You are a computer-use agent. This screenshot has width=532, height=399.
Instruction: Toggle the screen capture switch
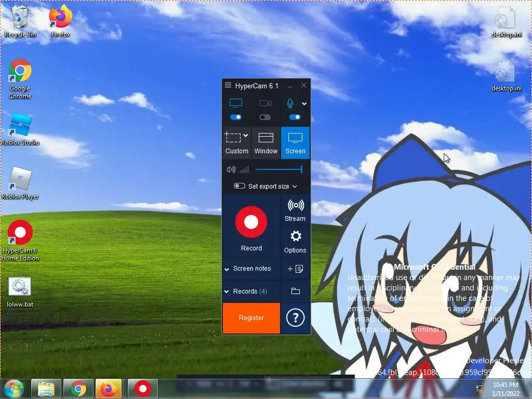[236, 117]
